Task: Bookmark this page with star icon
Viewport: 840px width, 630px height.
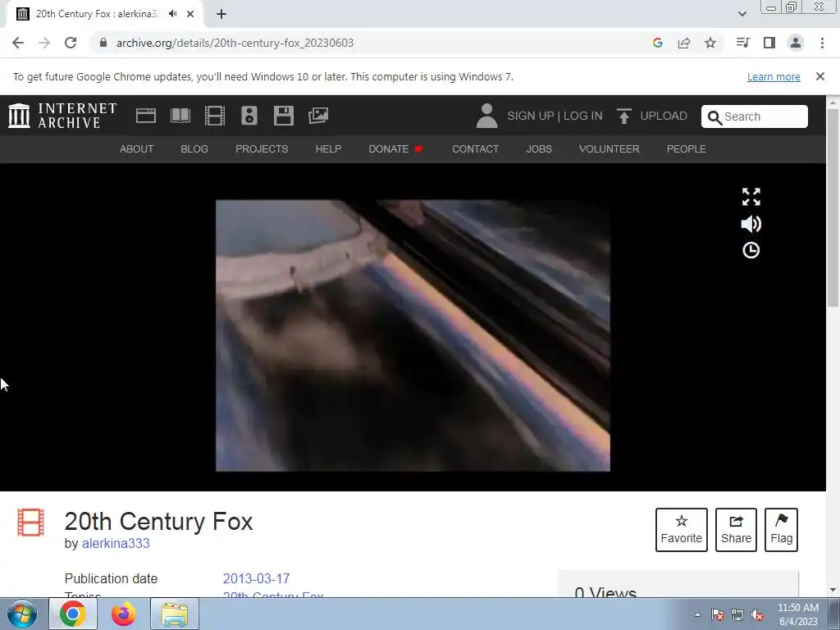Action: (x=710, y=43)
